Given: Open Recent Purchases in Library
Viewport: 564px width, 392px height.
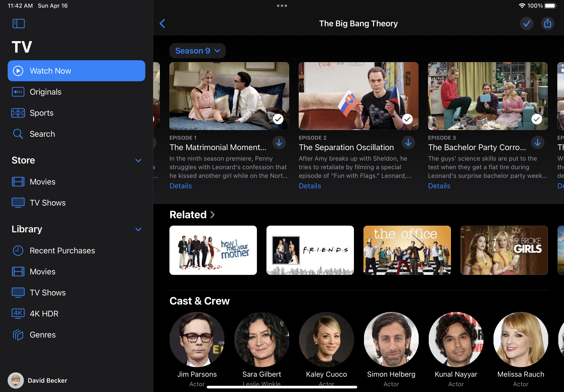Looking at the screenshot, I should [76, 250].
